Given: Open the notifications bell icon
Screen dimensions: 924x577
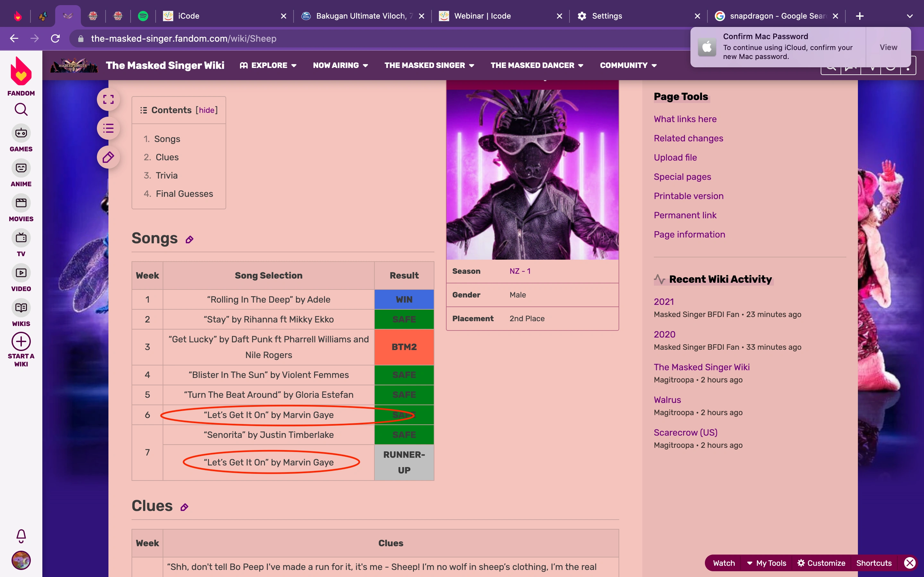Looking at the screenshot, I should tap(21, 535).
